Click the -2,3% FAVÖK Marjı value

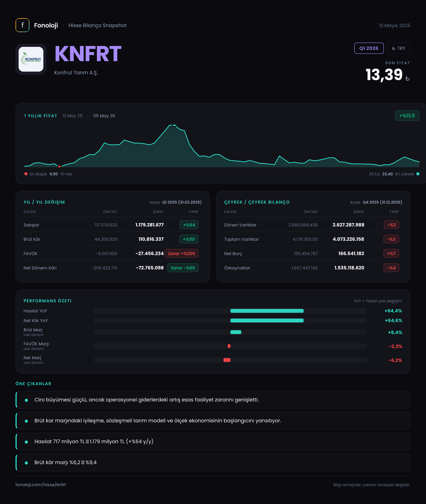[x=395, y=346]
